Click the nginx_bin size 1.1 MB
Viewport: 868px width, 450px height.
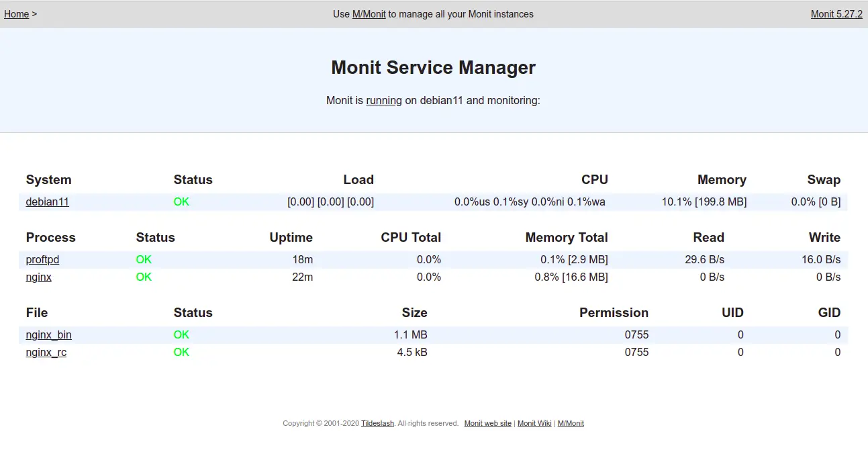coord(411,334)
